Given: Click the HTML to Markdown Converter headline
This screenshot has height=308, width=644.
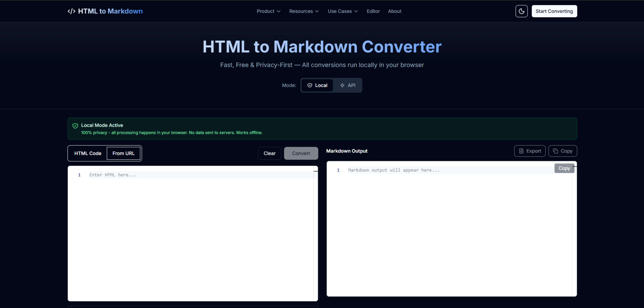Looking at the screenshot, I should [x=322, y=47].
